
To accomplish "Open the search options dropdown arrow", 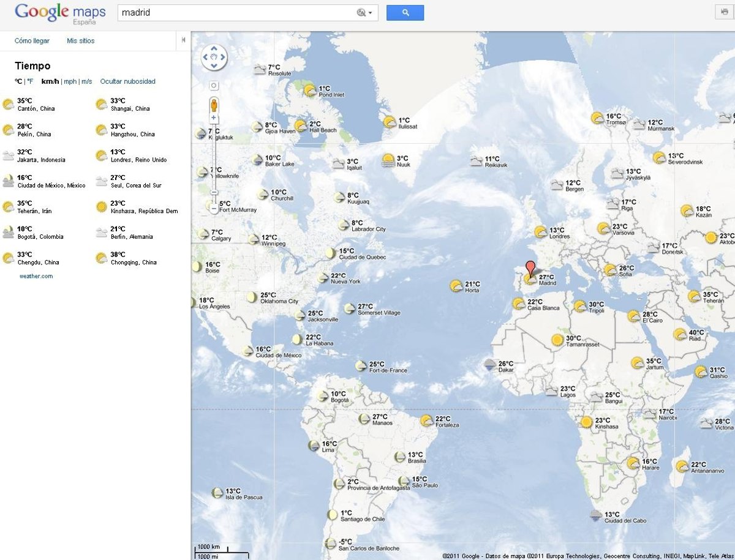I will point(370,13).
